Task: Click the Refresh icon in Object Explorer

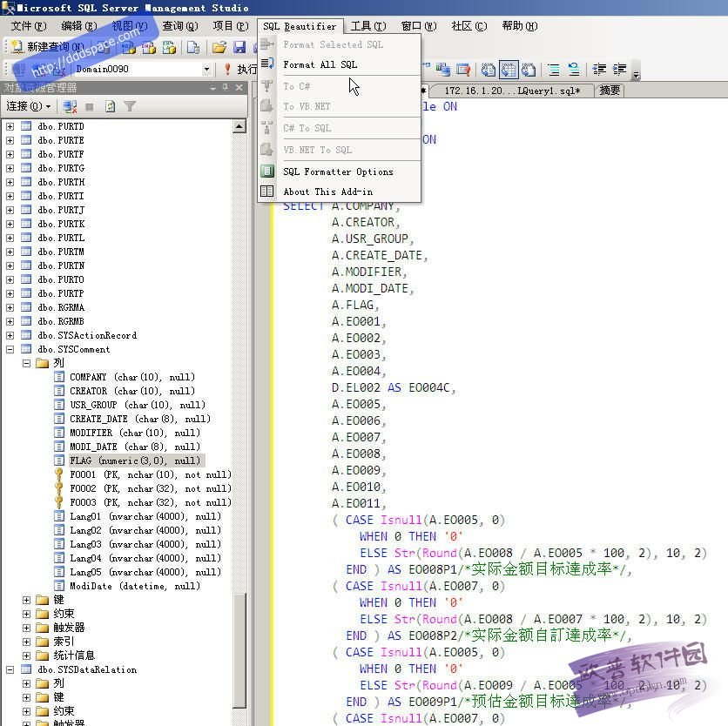Action: (x=110, y=107)
